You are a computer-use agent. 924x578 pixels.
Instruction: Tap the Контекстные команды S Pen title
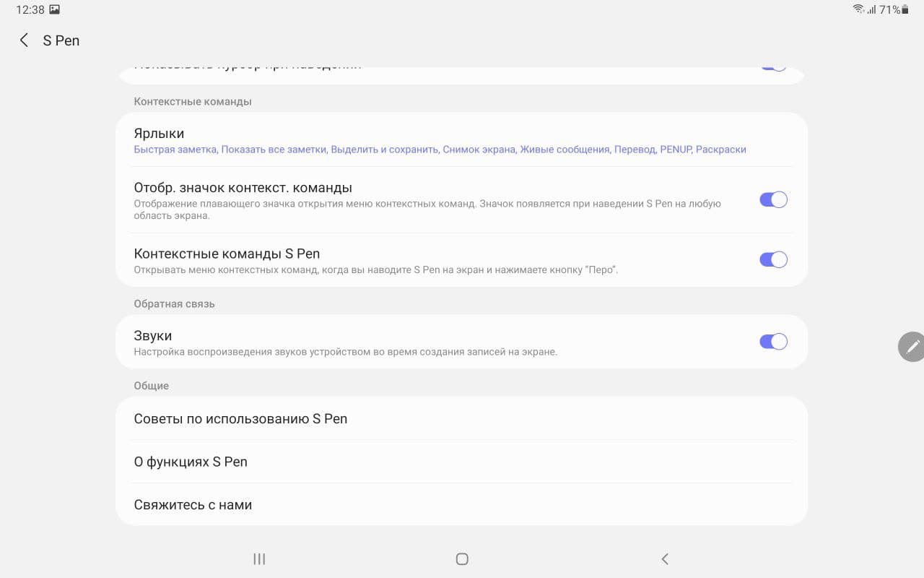227,254
